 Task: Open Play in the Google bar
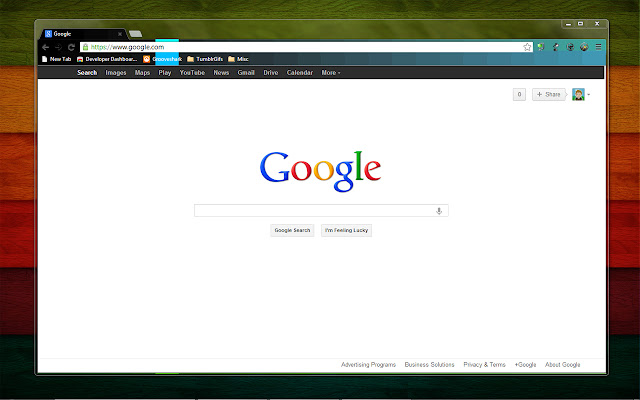(x=165, y=73)
